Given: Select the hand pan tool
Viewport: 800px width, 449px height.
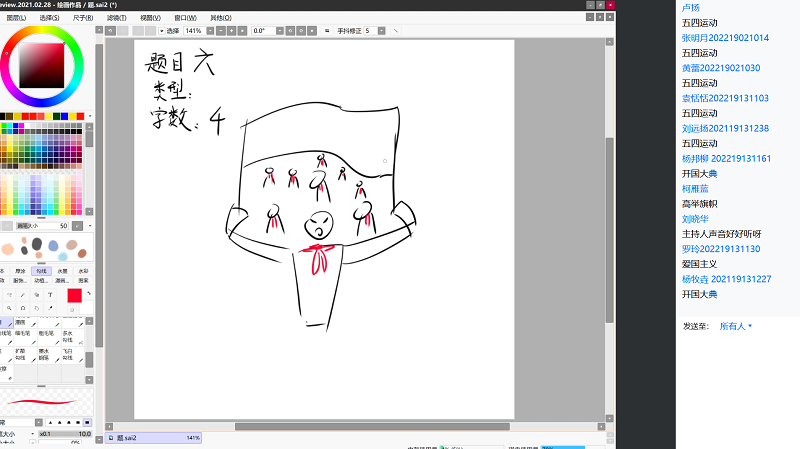Looking at the screenshot, I should point(36,308).
